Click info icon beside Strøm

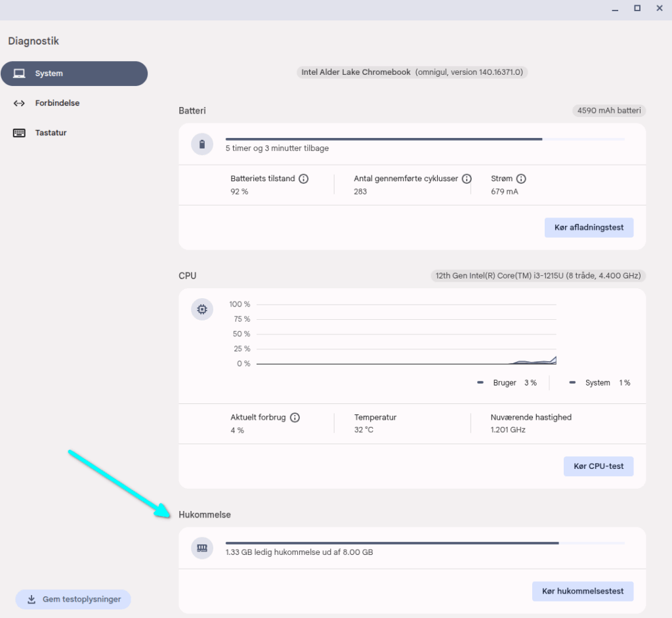pyautogui.click(x=521, y=179)
